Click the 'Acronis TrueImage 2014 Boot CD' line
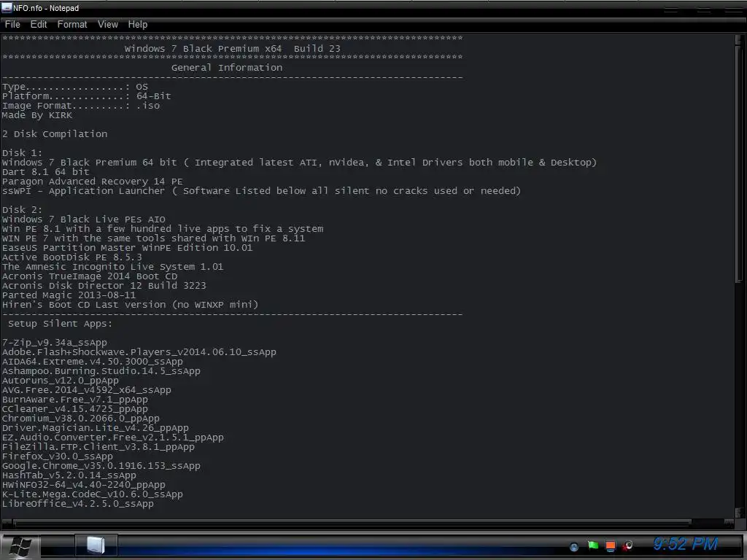747x560 pixels. pyautogui.click(x=90, y=276)
